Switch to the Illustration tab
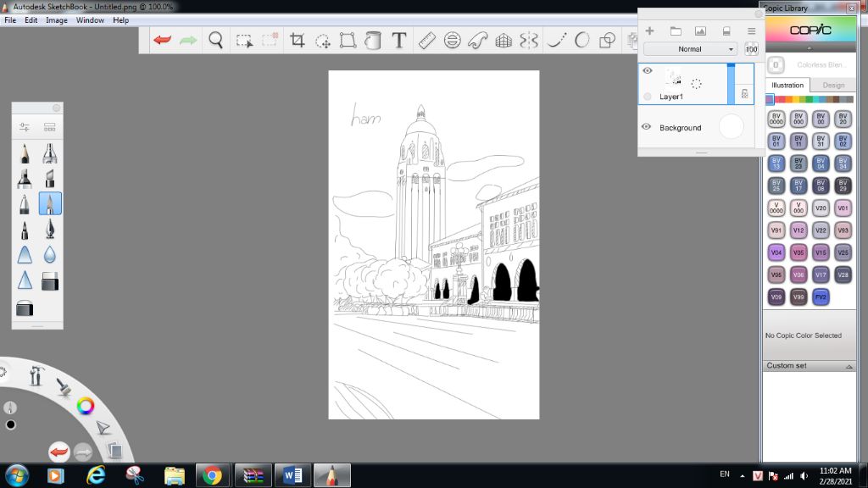Screen dimensions: 868x488 pos(787,86)
